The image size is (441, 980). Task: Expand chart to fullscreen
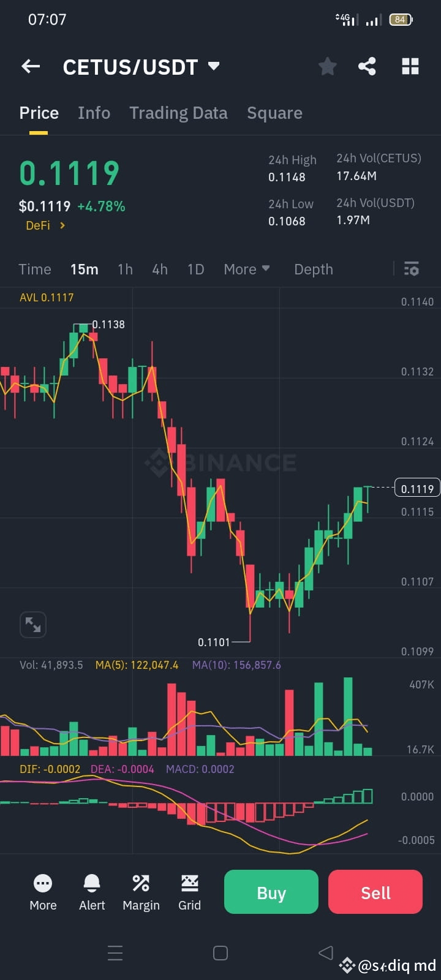pos(32,624)
